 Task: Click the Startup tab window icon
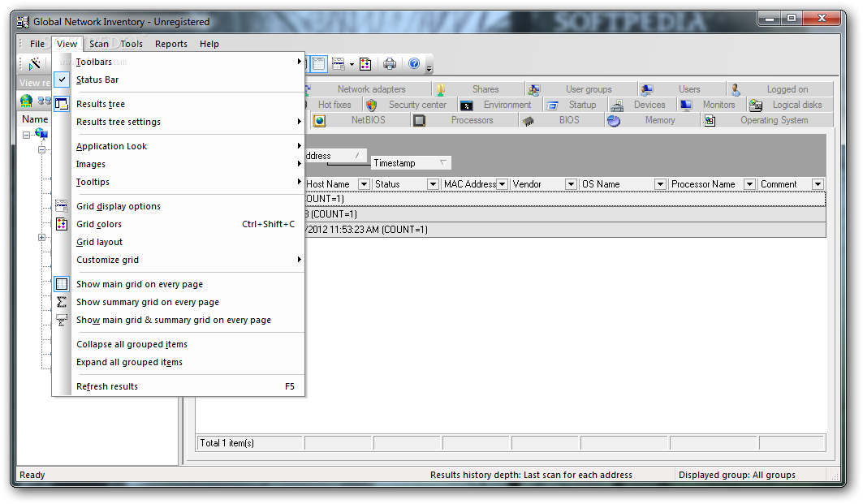click(x=552, y=105)
